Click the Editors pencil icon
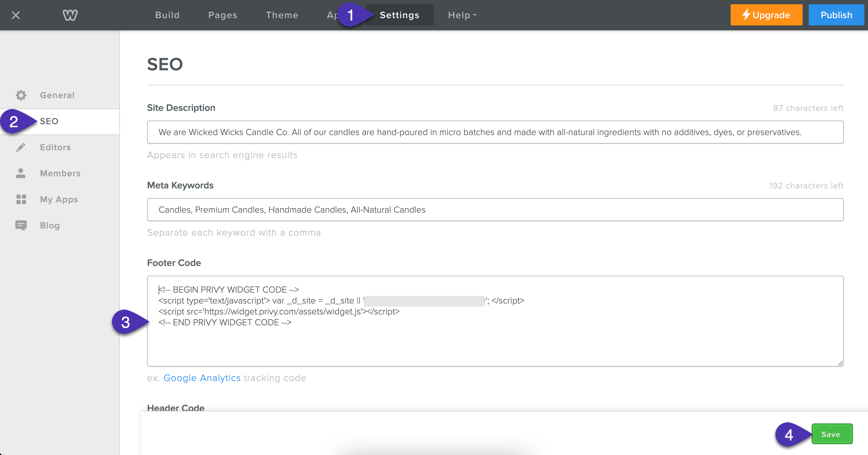The height and width of the screenshot is (455, 868). pos(21,148)
